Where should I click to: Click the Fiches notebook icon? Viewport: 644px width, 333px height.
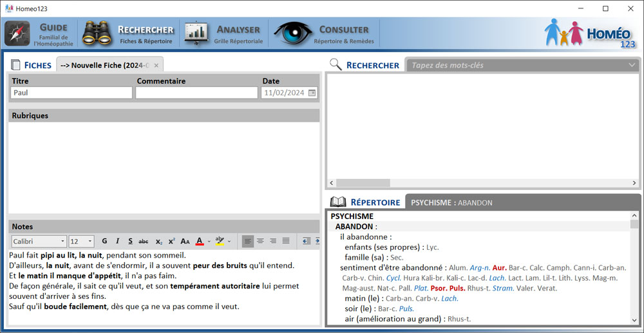pyautogui.click(x=15, y=65)
